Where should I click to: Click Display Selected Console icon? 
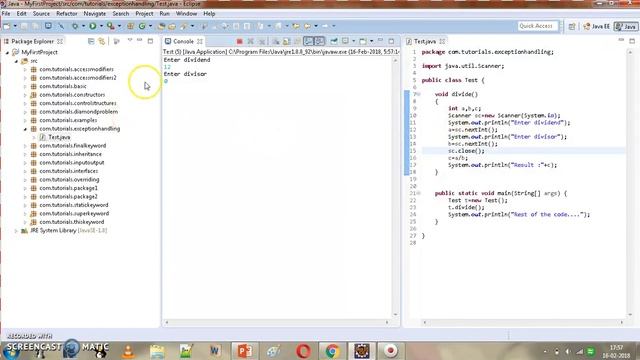click(x=345, y=41)
